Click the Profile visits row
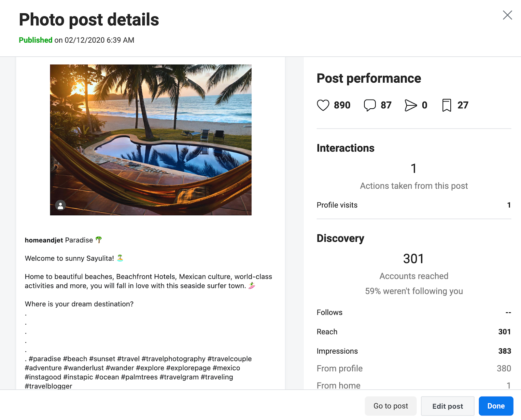 [x=414, y=205]
